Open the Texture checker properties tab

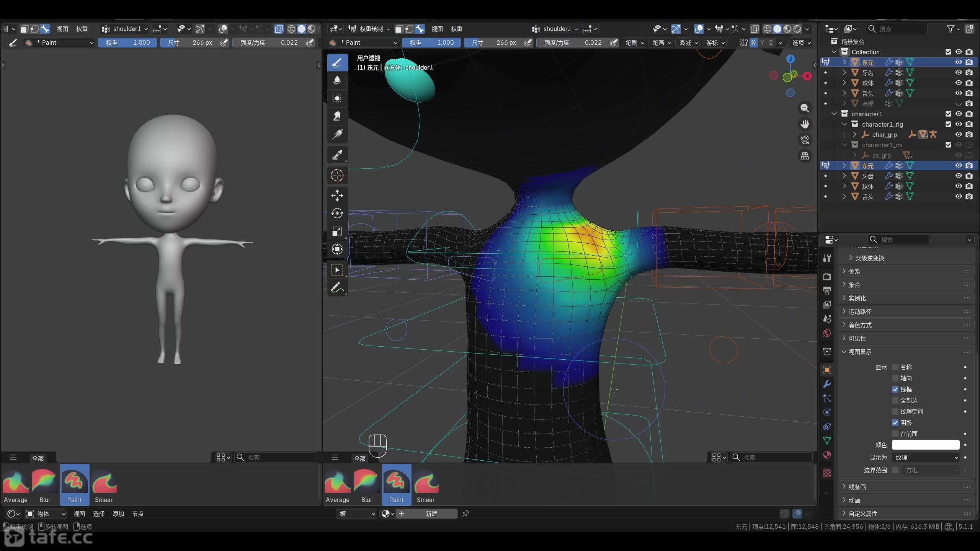pyautogui.click(x=827, y=473)
